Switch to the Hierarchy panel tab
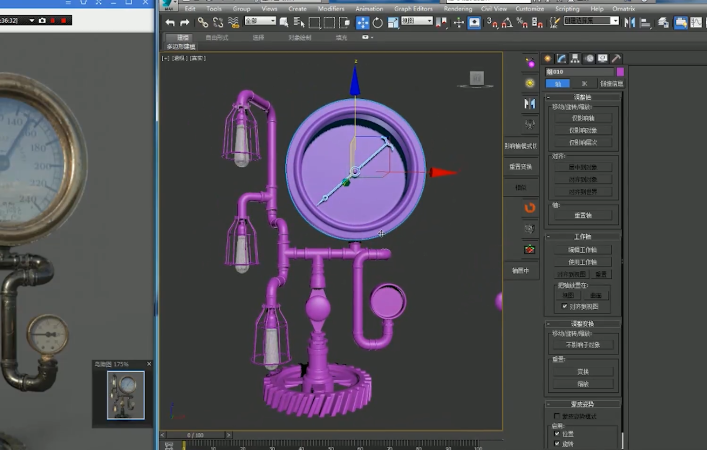 click(576, 59)
